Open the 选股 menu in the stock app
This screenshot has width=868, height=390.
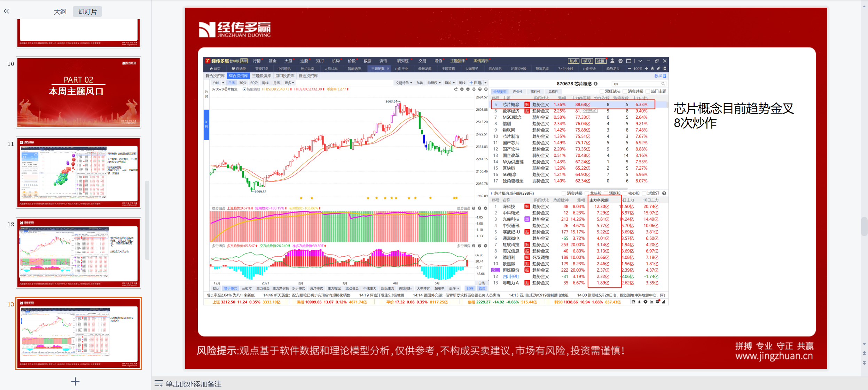pos(304,61)
